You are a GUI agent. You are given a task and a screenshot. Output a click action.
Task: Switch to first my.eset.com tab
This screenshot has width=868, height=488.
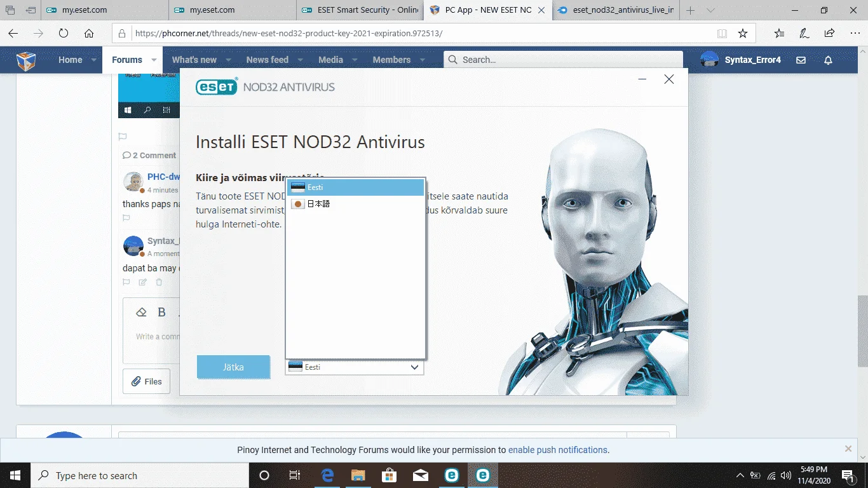105,10
